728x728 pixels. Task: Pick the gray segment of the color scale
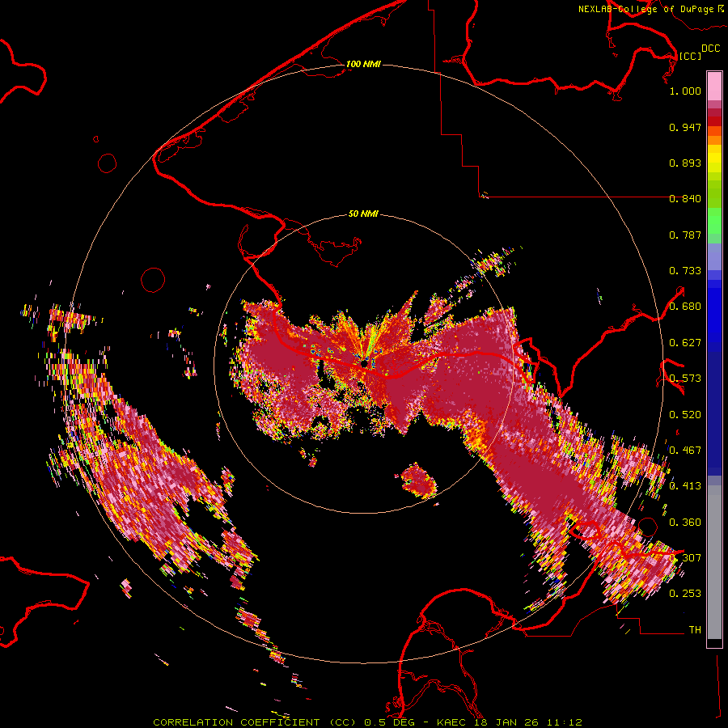714,562
